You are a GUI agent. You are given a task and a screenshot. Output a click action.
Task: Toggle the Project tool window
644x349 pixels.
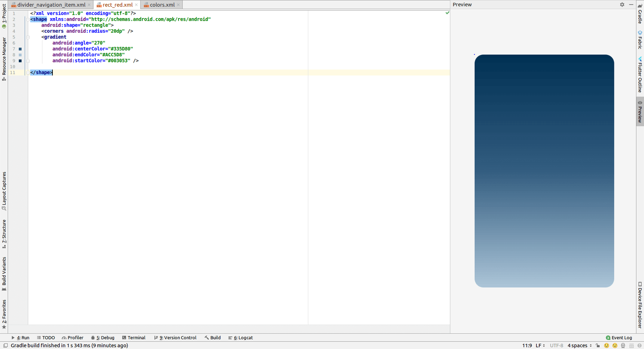click(4, 17)
